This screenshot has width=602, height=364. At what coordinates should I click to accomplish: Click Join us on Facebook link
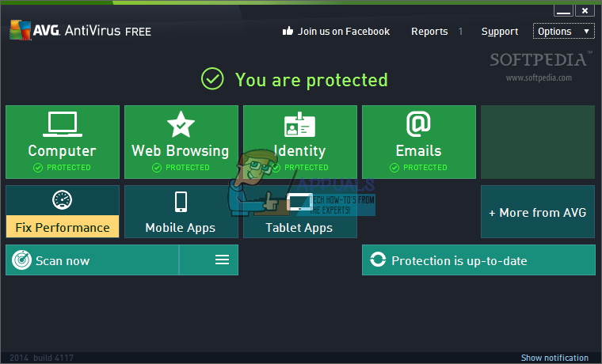tap(344, 32)
